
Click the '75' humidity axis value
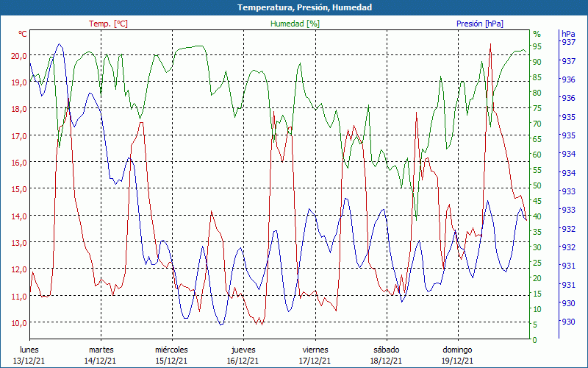pos(537,108)
